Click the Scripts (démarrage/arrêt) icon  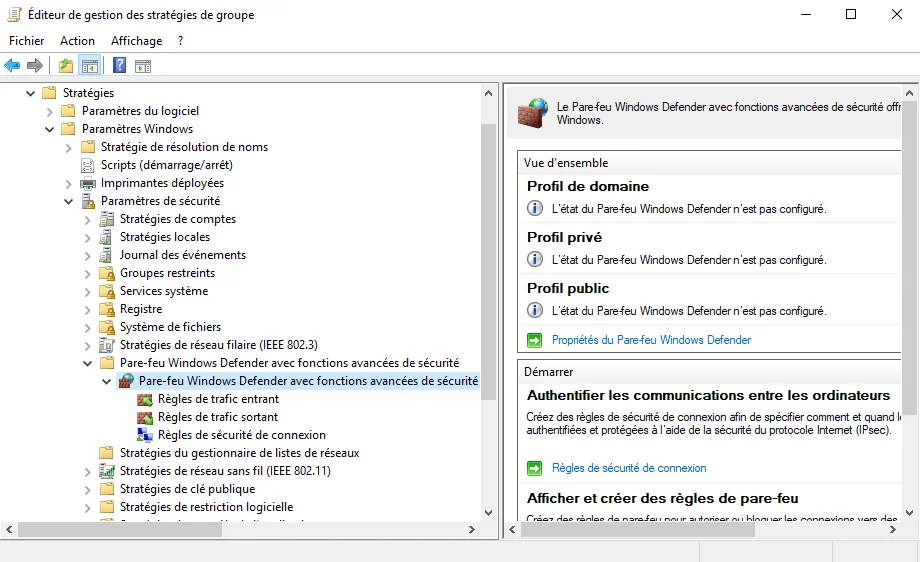coord(87,165)
